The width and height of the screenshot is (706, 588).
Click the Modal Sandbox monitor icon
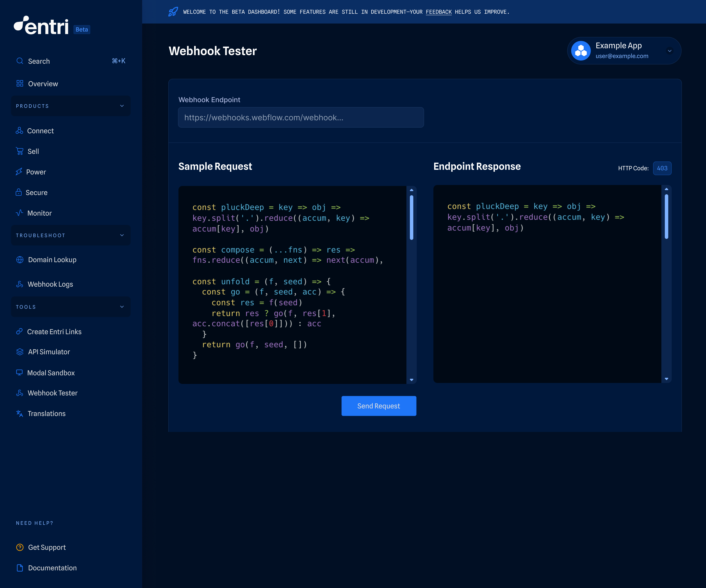[19, 372]
